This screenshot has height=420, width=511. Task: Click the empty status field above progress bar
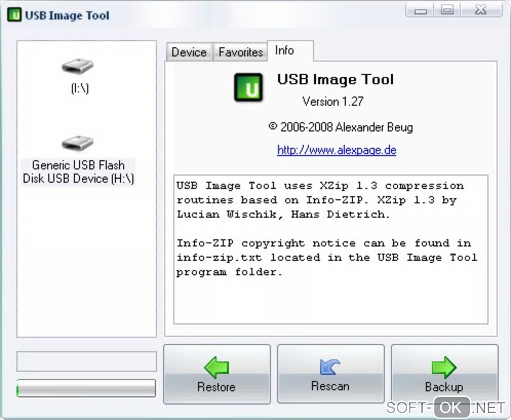(86, 361)
